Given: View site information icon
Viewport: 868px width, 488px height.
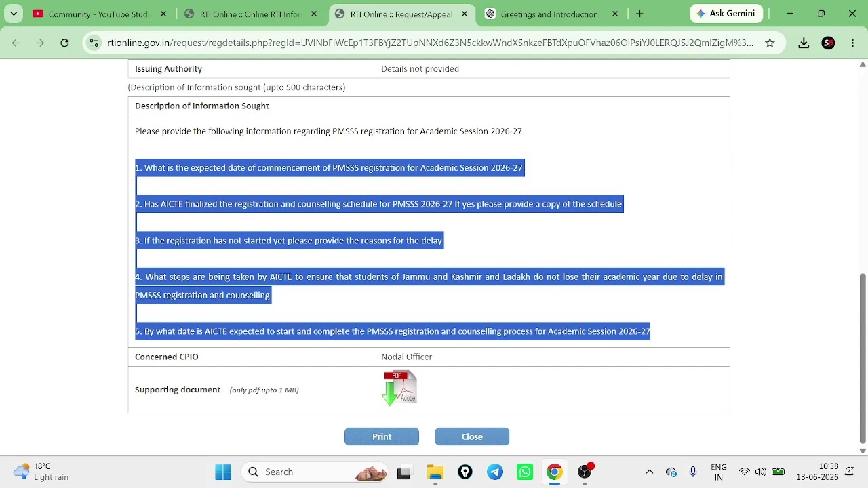Looking at the screenshot, I should pyautogui.click(x=94, y=43).
